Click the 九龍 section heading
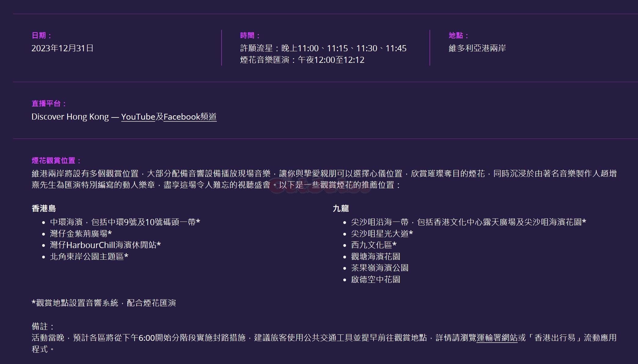The height and width of the screenshot is (364, 638). [x=341, y=209]
